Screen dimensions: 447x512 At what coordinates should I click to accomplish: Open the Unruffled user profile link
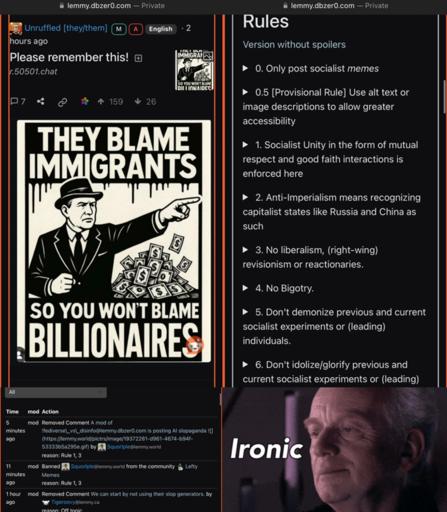point(66,28)
